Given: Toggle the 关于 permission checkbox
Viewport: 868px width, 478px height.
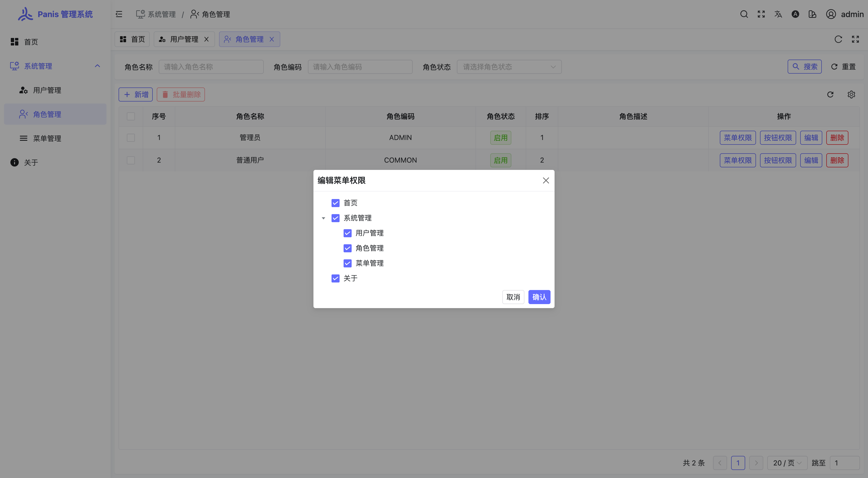Looking at the screenshot, I should point(335,278).
